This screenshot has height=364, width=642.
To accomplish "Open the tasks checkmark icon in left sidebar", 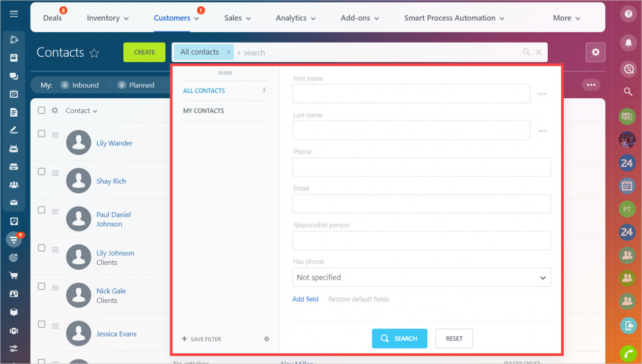I will (x=14, y=221).
